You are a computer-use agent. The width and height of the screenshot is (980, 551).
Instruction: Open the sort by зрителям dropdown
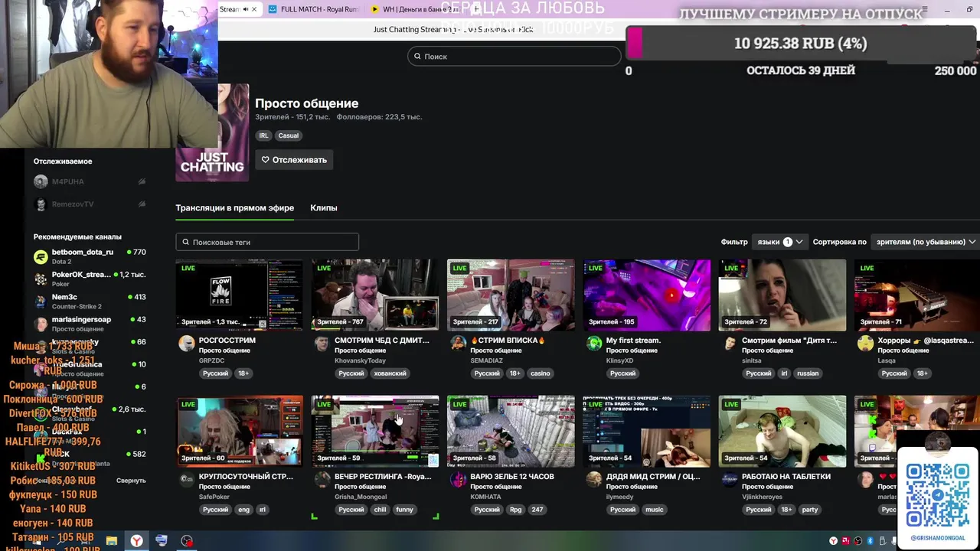tap(925, 242)
